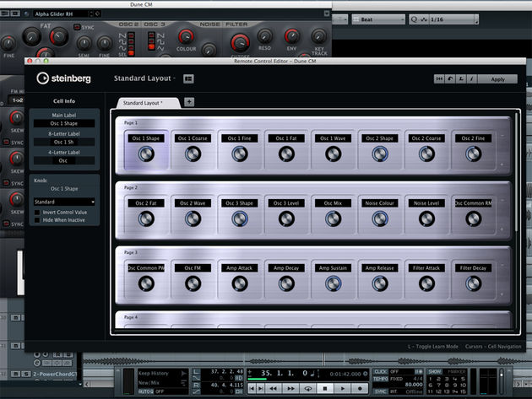Add a new layout with the plus button
Viewport: 532px width, 399px height.
[x=189, y=102]
